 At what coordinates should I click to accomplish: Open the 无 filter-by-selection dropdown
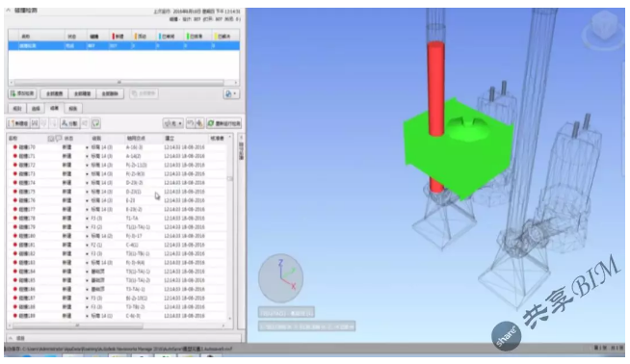(173, 123)
